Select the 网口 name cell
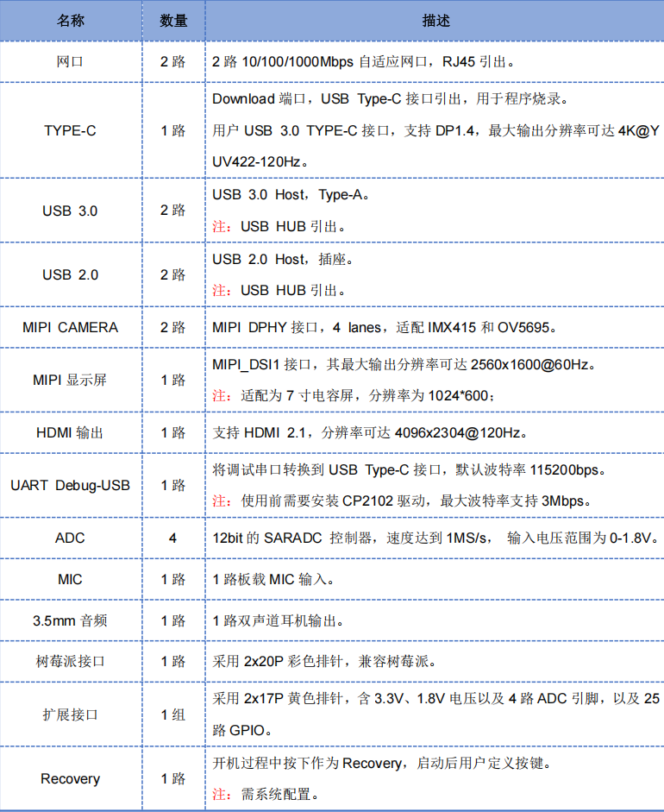 coord(71,61)
